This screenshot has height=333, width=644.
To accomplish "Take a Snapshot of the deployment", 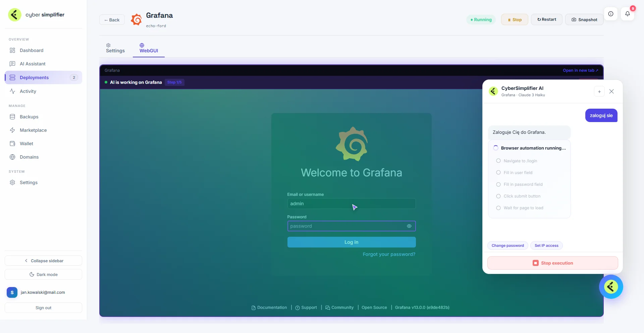I will (584, 19).
